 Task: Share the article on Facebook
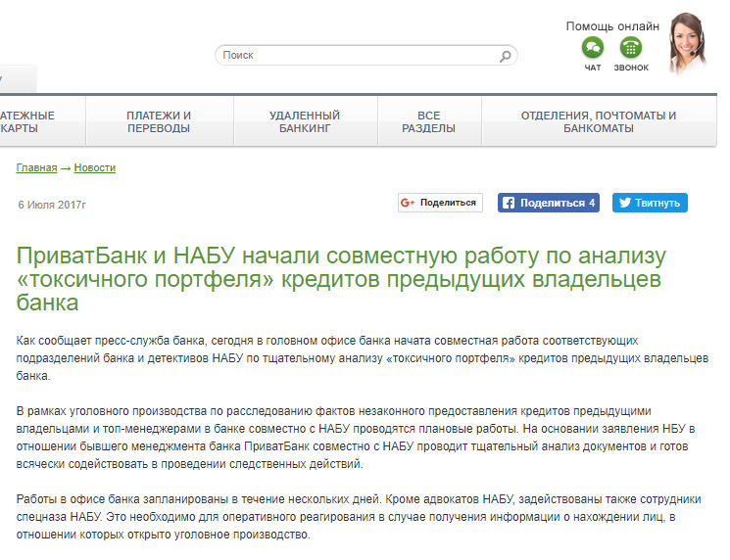[x=549, y=203]
